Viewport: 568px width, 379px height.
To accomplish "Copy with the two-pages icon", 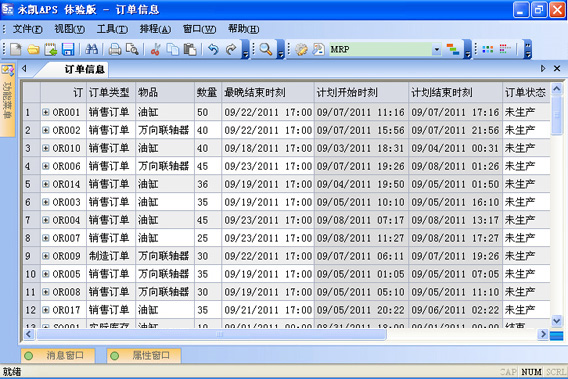I will coord(172,49).
